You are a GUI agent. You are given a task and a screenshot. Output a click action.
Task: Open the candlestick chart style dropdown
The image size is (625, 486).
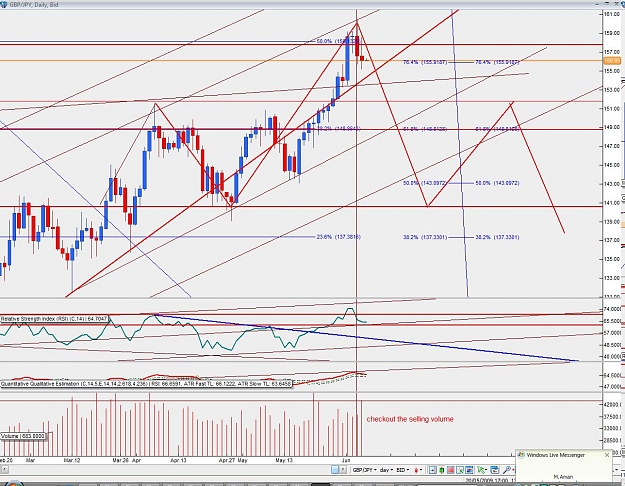pos(418,470)
